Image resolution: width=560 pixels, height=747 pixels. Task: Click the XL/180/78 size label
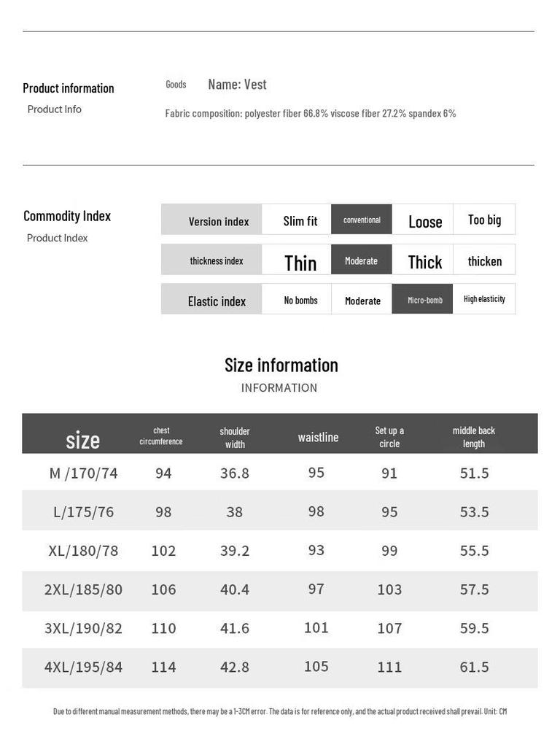point(83,551)
